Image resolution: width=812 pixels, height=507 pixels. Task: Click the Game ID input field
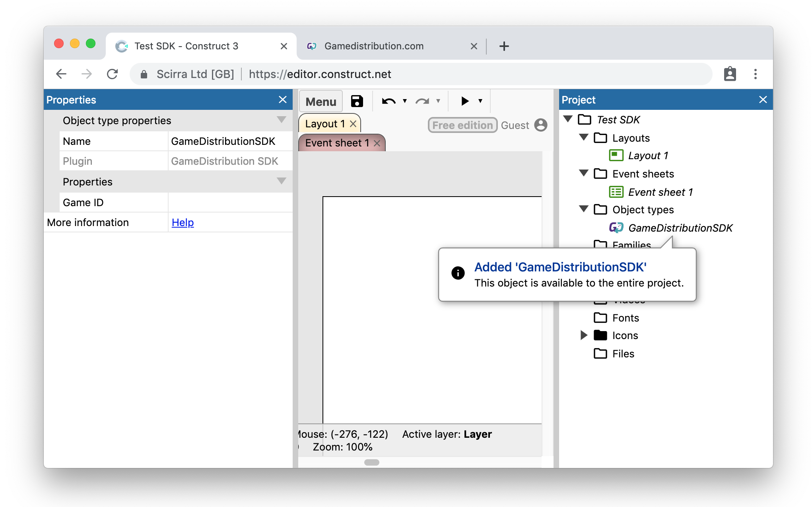[230, 203]
